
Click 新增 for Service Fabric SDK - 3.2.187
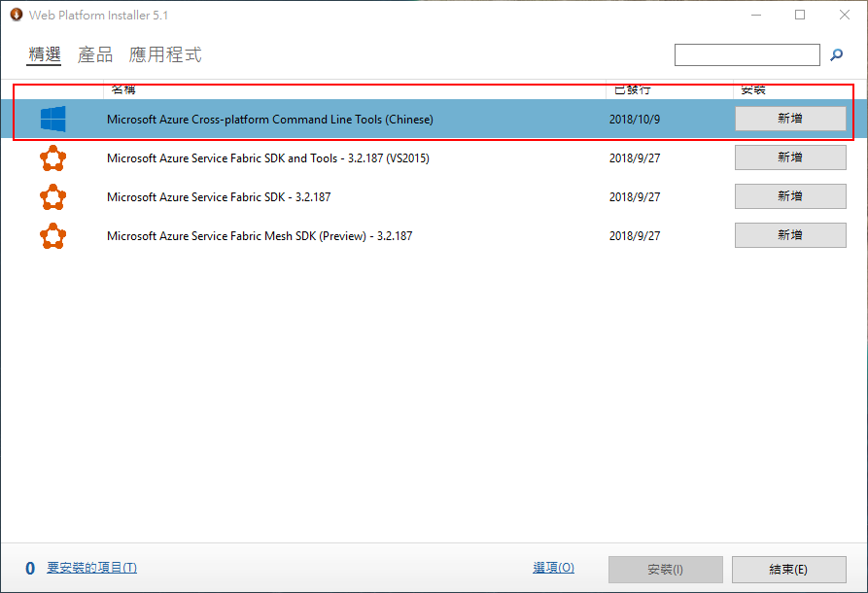(790, 196)
